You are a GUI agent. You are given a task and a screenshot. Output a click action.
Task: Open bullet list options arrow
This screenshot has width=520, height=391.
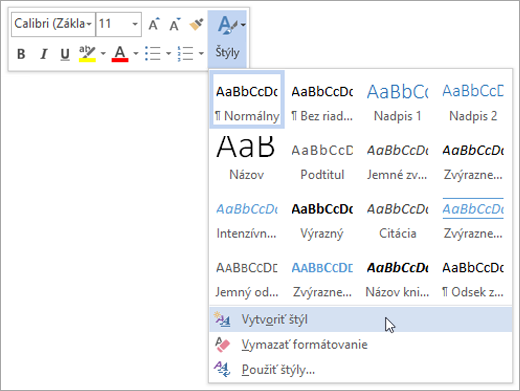click(x=168, y=54)
